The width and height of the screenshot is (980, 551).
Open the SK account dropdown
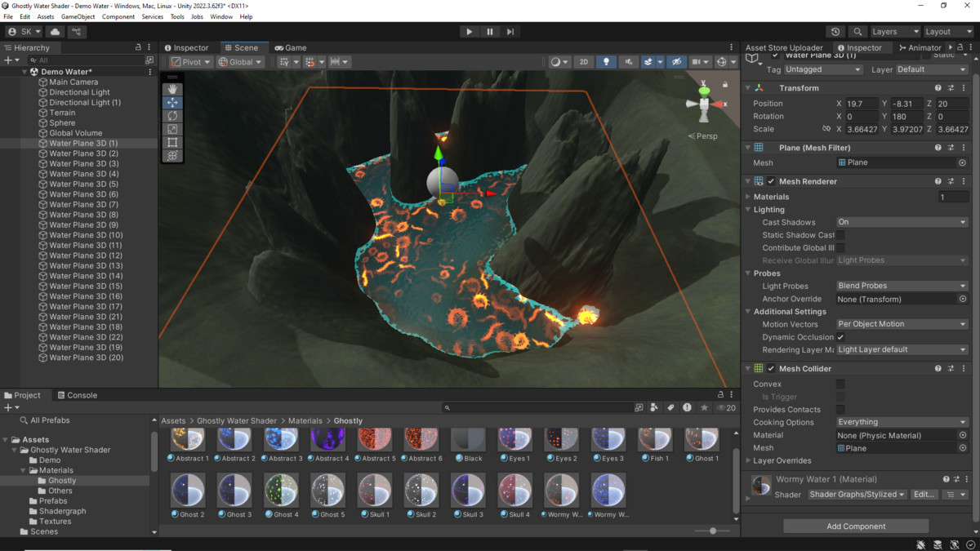(x=24, y=32)
